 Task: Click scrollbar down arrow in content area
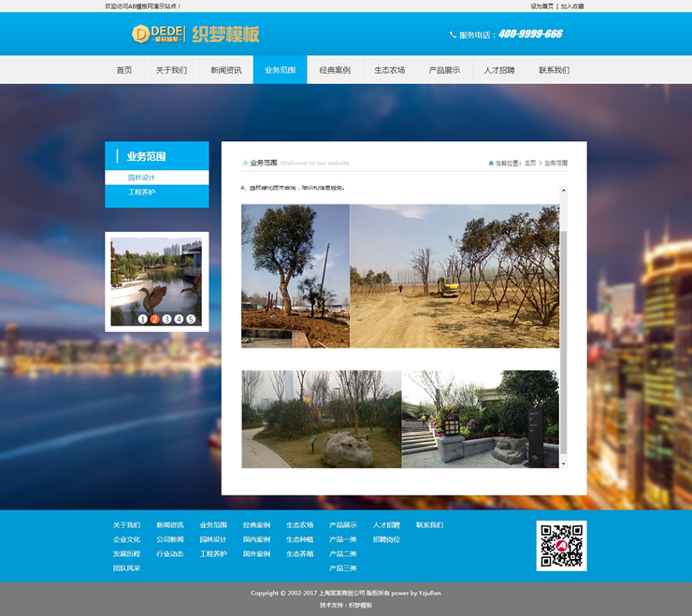point(563,463)
